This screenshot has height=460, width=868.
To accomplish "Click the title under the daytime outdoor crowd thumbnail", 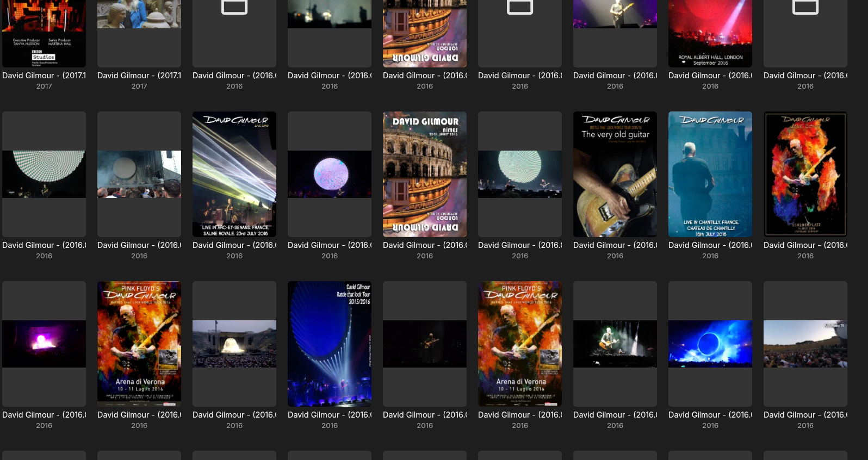I will pos(805,415).
